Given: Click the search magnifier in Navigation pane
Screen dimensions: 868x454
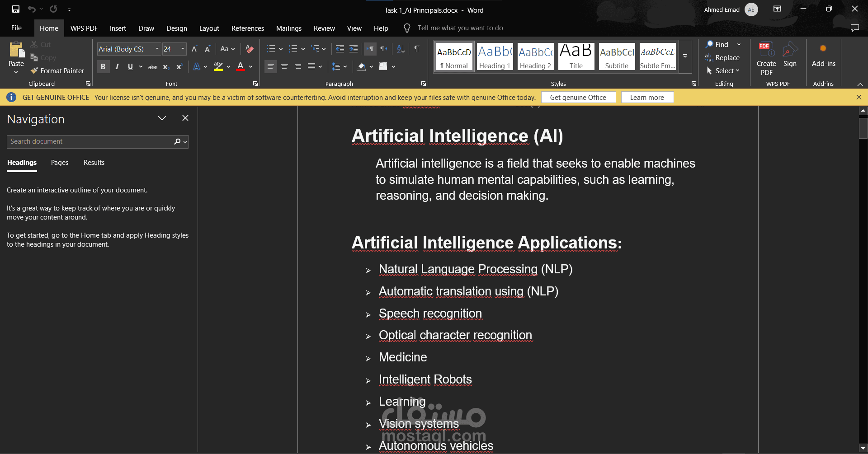Looking at the screenshot, I should [177, 141].
